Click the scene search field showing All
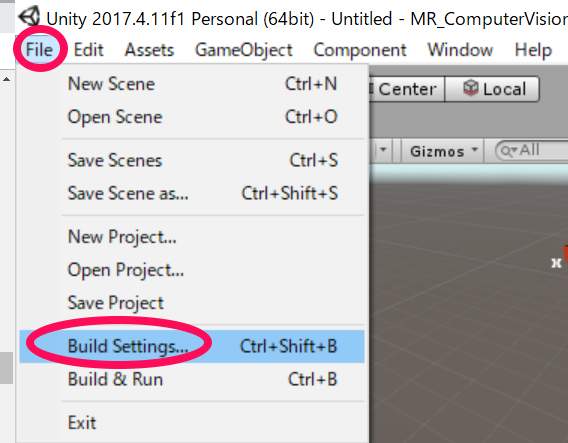This screenshot has width=568, height=443. click(532, 150)
